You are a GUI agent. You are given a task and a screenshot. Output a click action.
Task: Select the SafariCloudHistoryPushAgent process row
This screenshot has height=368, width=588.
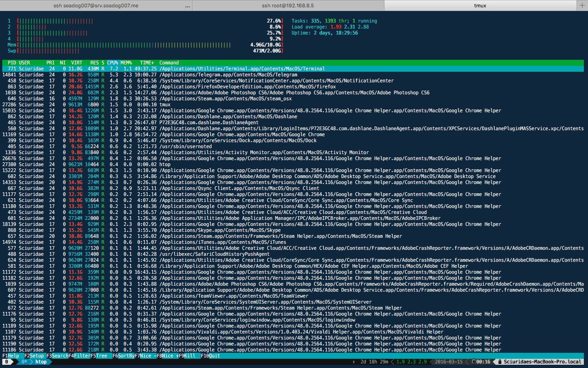(293, 254)
